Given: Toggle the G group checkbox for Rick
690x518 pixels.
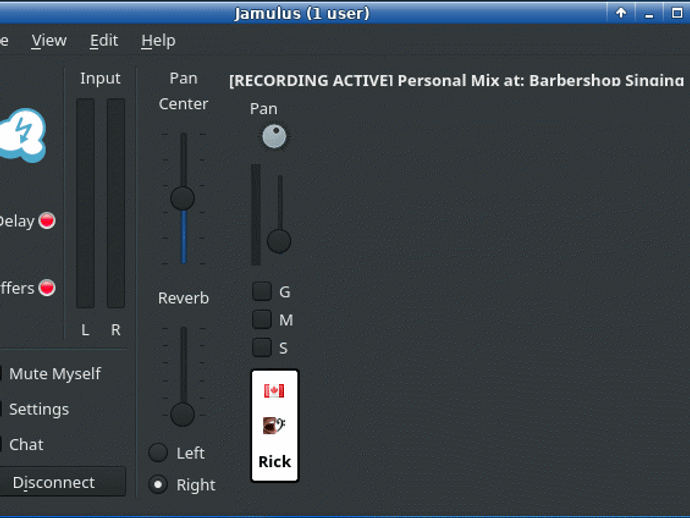Looking at the screenshot, I should [x=262, y=292].
